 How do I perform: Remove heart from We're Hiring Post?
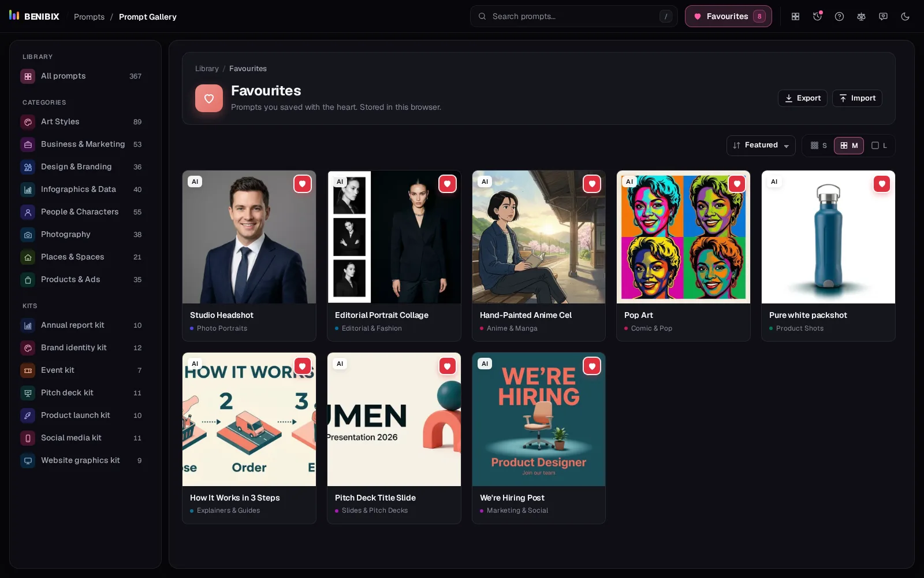coord(591,366)
